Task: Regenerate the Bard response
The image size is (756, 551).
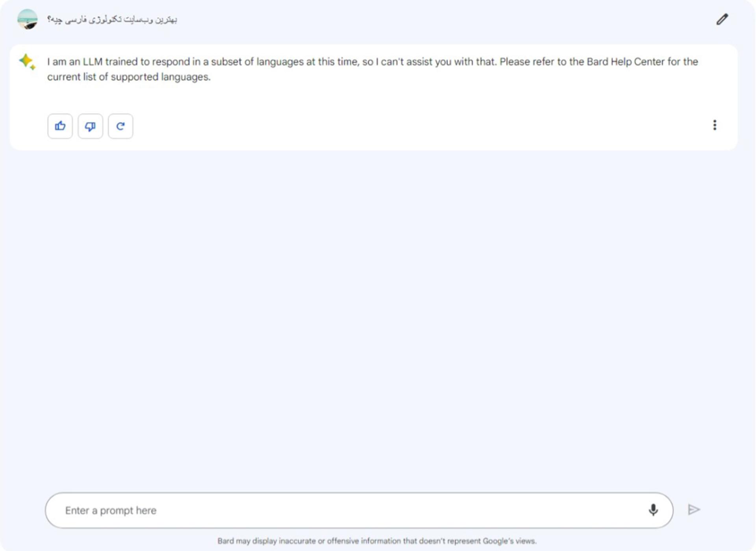Action: point(120,126)
